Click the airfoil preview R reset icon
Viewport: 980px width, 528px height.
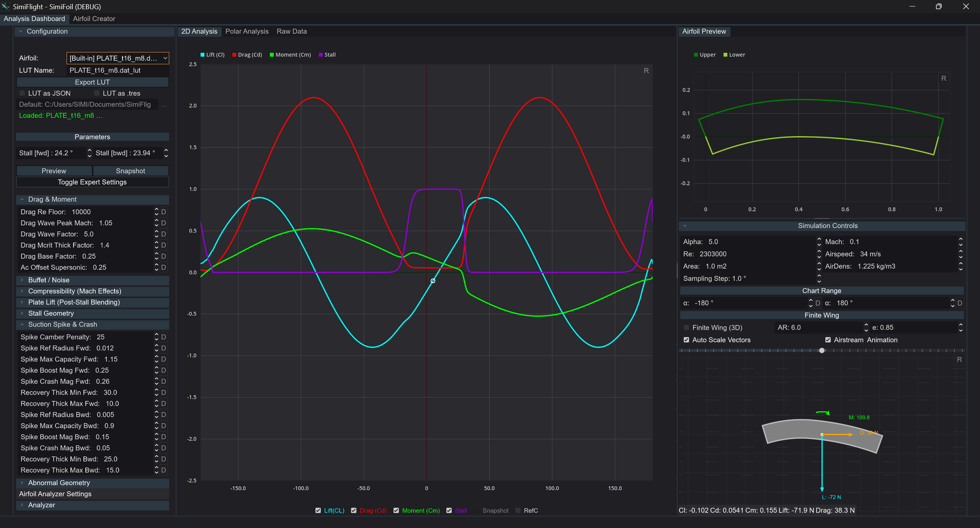pos(944,78)
